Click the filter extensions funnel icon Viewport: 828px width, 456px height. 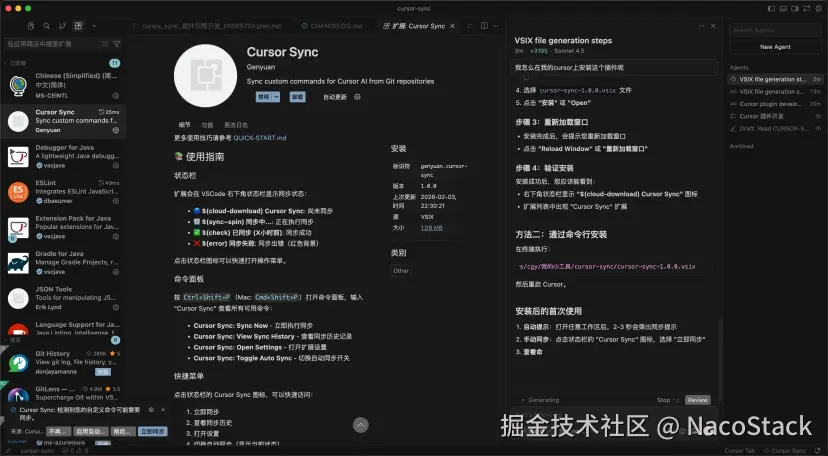(117, 44)
